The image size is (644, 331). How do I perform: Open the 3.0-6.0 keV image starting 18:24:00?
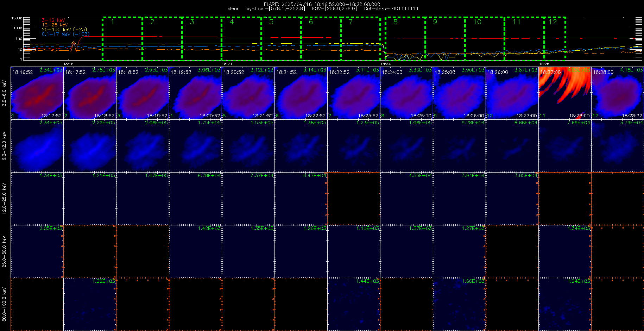tap(406, 93)
